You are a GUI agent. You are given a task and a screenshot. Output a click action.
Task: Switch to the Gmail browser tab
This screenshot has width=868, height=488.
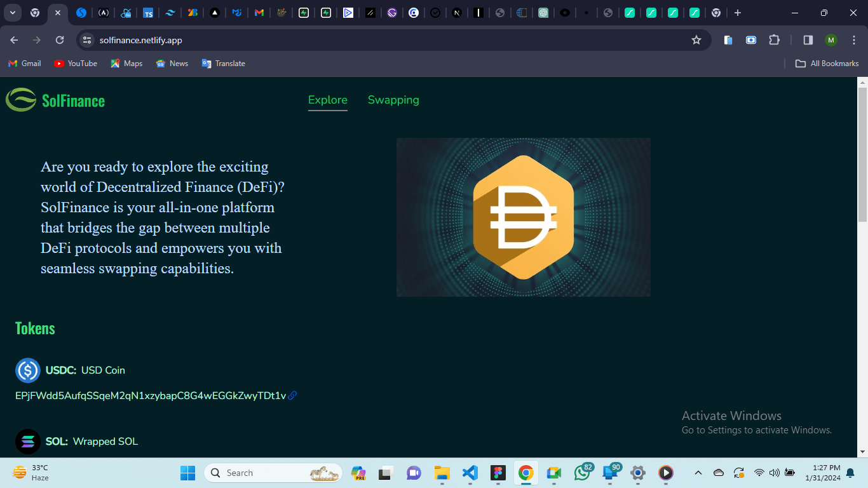259,13
